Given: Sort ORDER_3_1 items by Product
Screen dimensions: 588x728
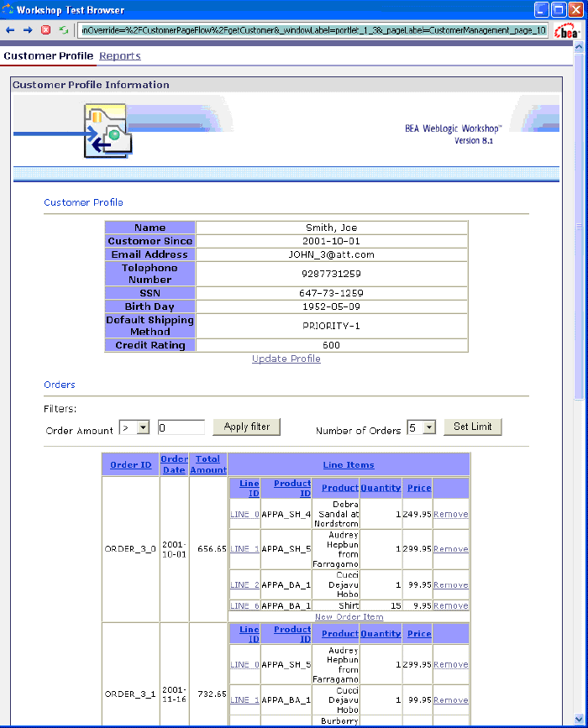Looking at the screenshot, I should pos(340,634).
